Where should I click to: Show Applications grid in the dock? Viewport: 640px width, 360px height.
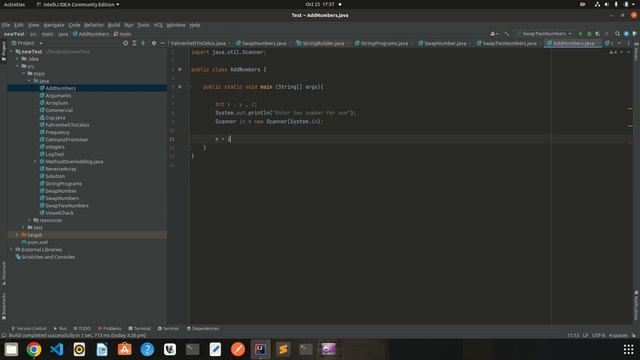(x=629, y=349)
